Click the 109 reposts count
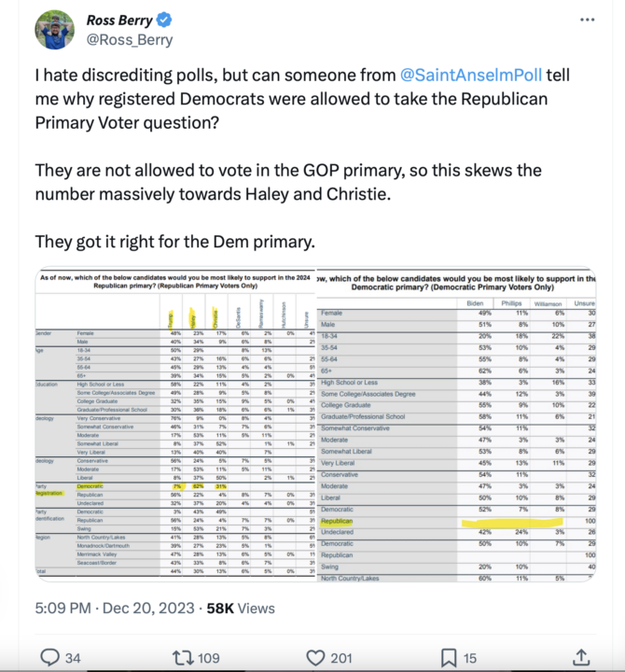The image size is (625, 672). click(x=209, y=659)
